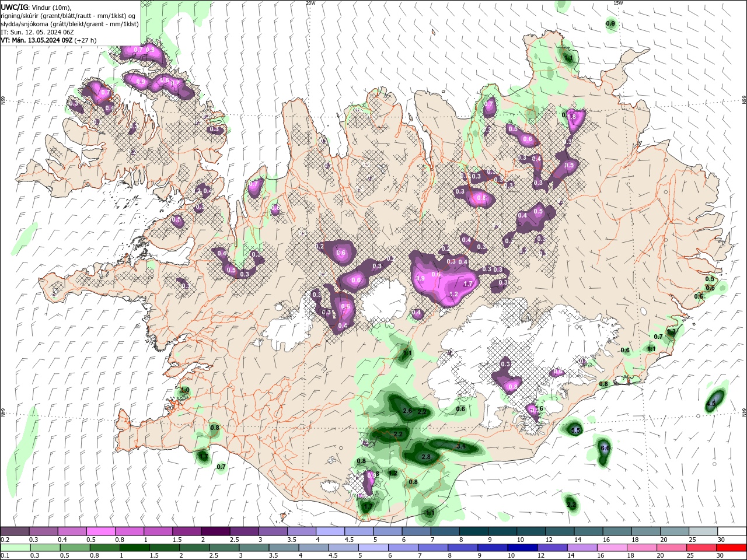Image resolution: width=747 pixels, height=560 pixels.
Task: Click the pale green 0.1 rain legend swatch
Action: 15,548
